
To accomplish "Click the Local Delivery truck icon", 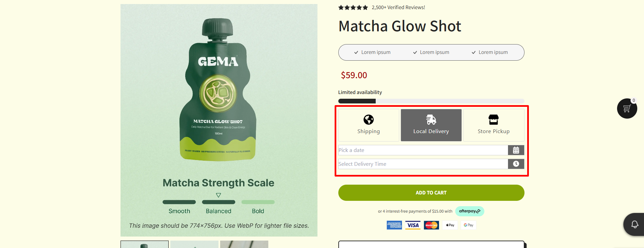I will click(x=431, y=120).
